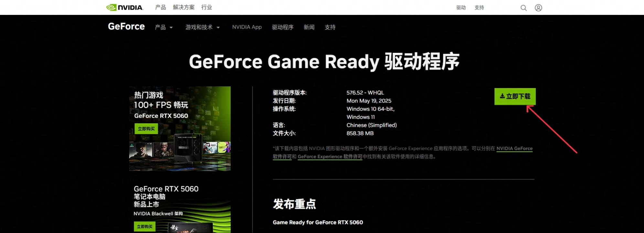Open the search magnifier icon
Viewport: 644px width, 233px height.
[x=523, y=8]
